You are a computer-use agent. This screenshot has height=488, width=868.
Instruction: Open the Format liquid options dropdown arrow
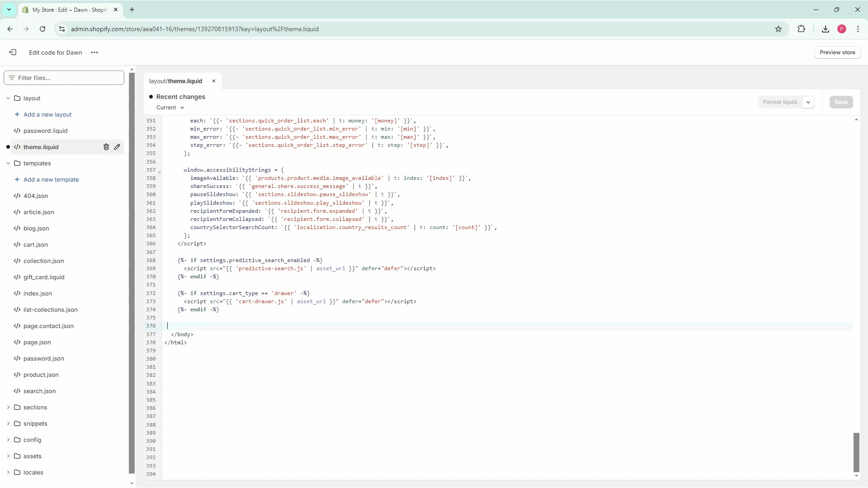(808, 102)
